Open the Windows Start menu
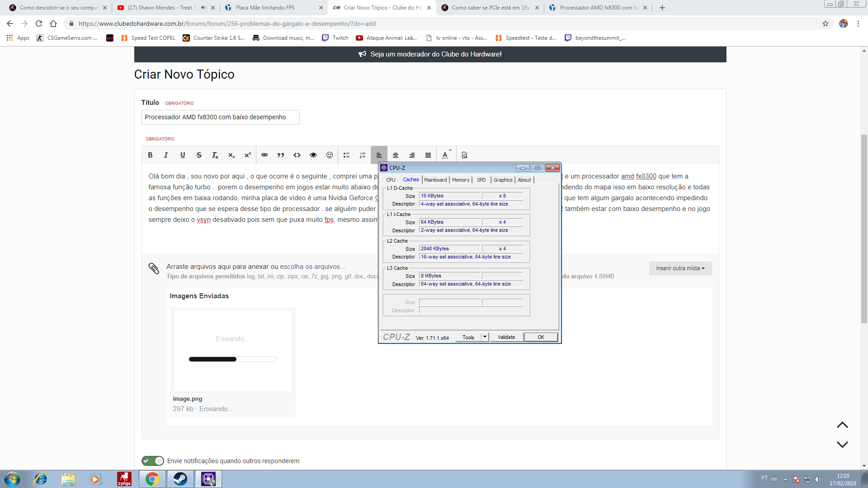This screenshot has height=488, width=868. (x=12, y=479)
